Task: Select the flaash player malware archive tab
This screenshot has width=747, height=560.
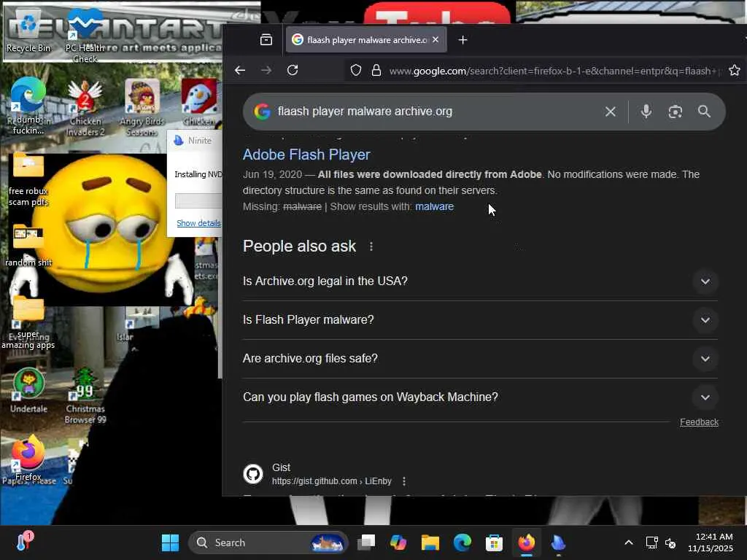Action: (366, 40)
